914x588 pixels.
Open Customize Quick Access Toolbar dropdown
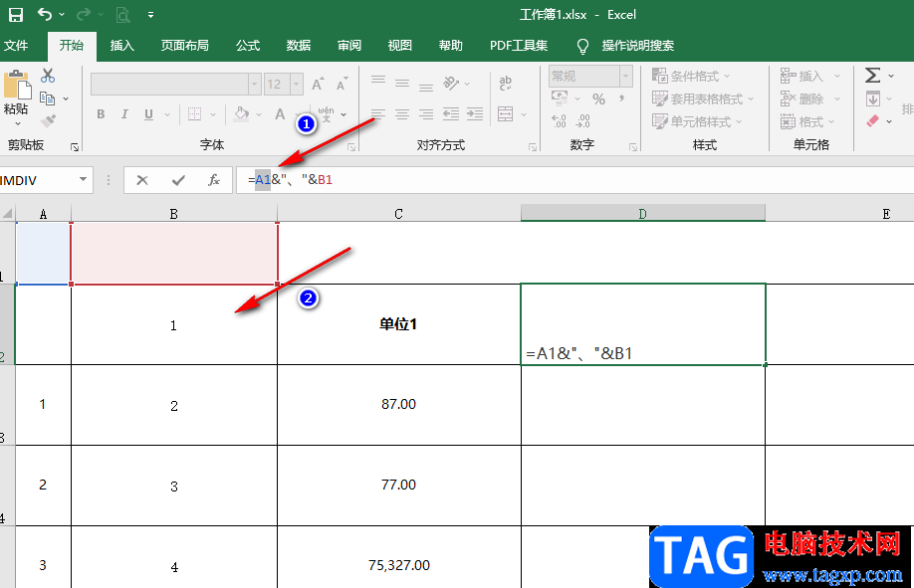[x=150, y=15]
